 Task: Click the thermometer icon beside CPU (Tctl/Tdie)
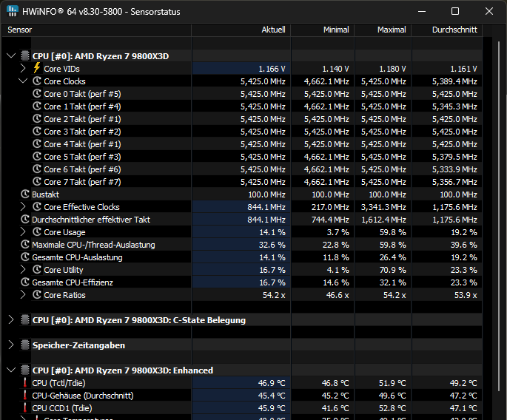point(25,383)
